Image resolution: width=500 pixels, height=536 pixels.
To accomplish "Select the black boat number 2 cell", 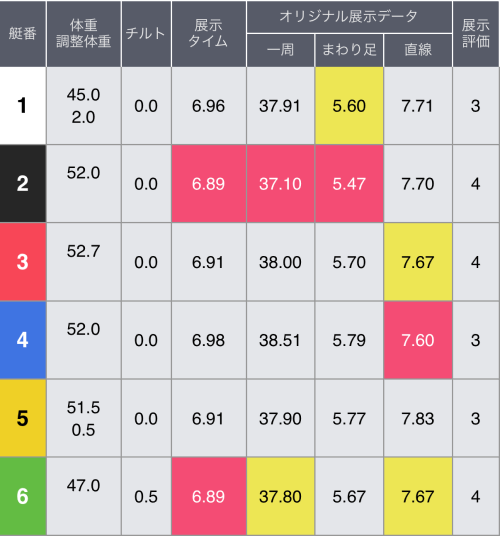I will click(23, 184).
